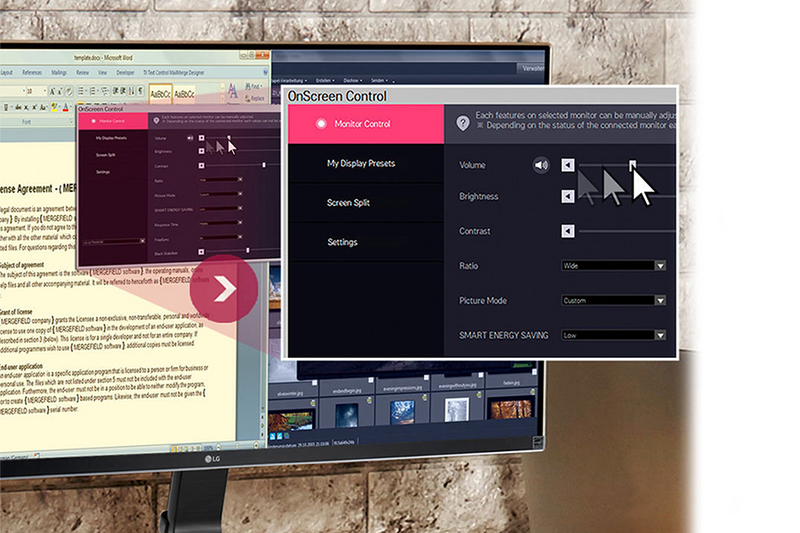Image resolution: width=800 pixels, height=533 pixels.
Task: Toggle Show paragraph marks icon in Word
Action: pyautogui.click(x=141, y=92)
